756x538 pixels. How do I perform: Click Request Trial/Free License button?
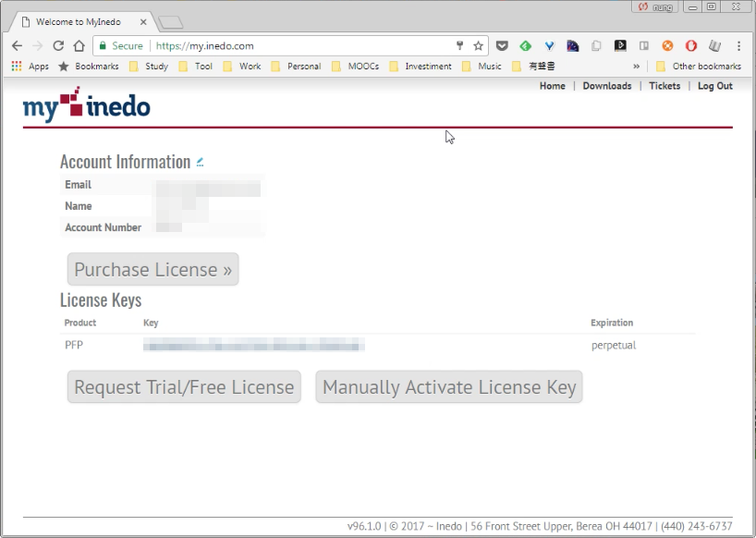tap(184, 386)
